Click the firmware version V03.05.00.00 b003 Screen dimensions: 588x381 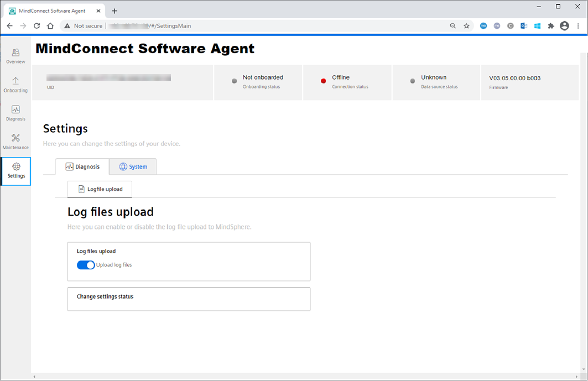(x=515, y=78)
